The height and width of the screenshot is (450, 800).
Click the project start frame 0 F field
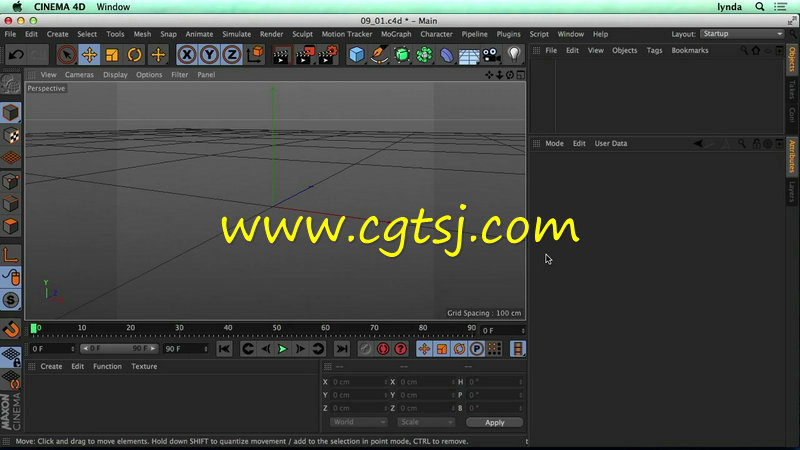click(x=53, y=349)
